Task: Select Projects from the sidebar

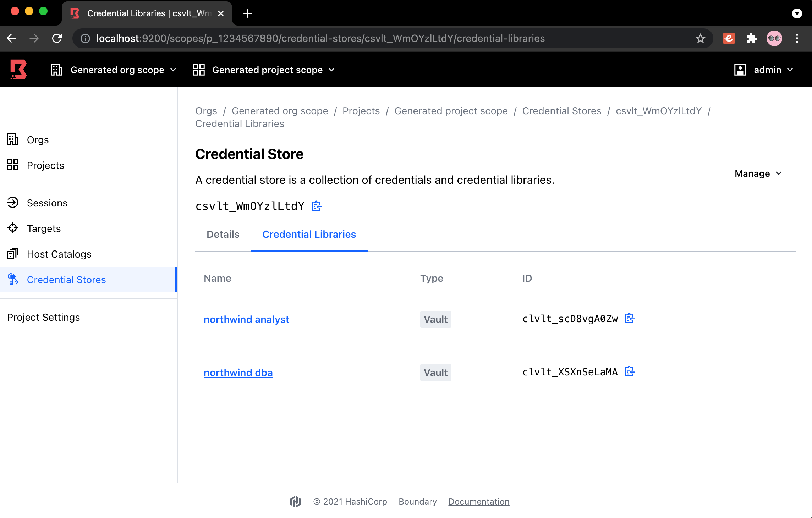Action: 45,165
